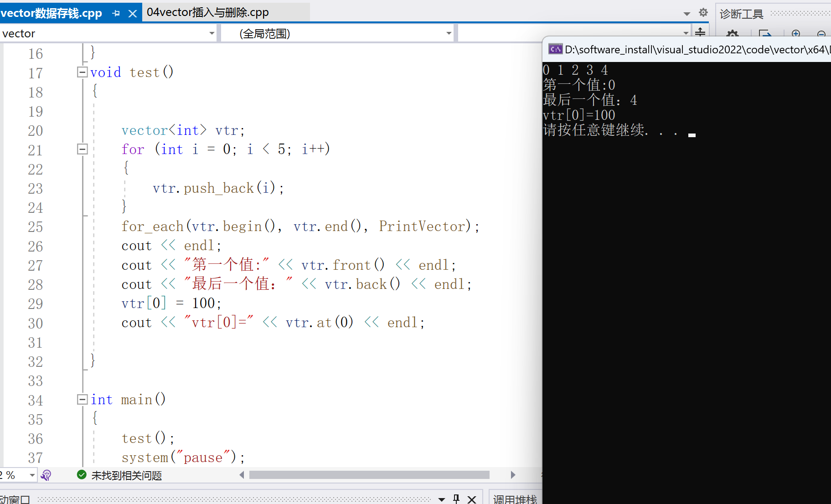This screenshot has height=504, width=831.
Task: Click 'int main()' function signature
Action: (128, 399)
